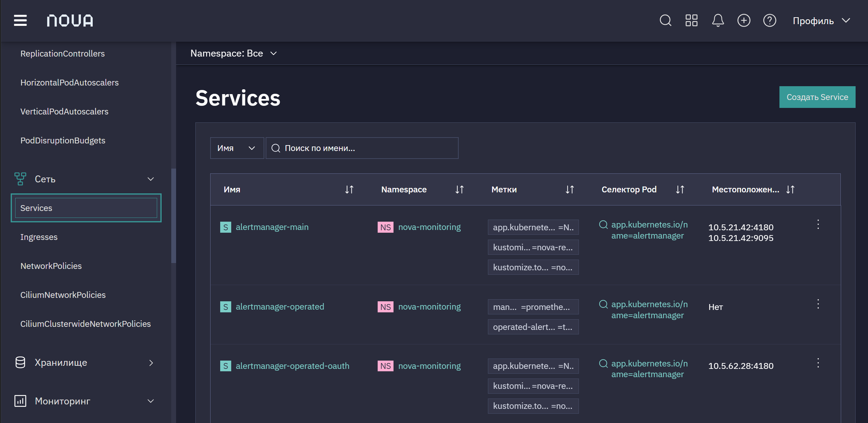Click pod selector search icon in alertmanager-operated row
The image size is (868, 423).
point(603,304)
